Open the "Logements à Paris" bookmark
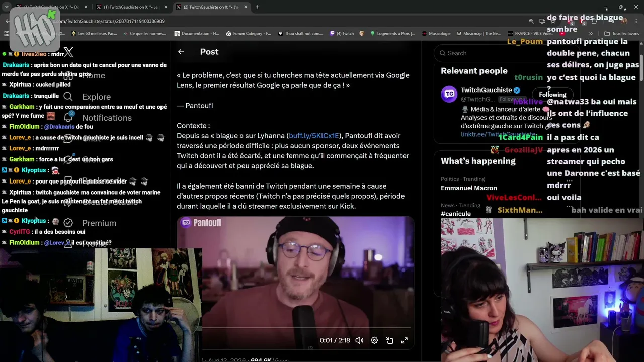The image size is (644, 362). (392, 34)
